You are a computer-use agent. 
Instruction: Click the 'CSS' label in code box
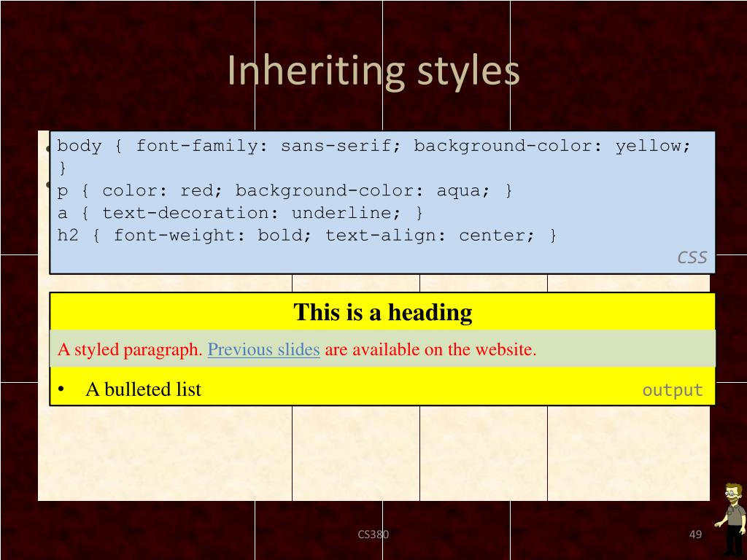[692, 257]
